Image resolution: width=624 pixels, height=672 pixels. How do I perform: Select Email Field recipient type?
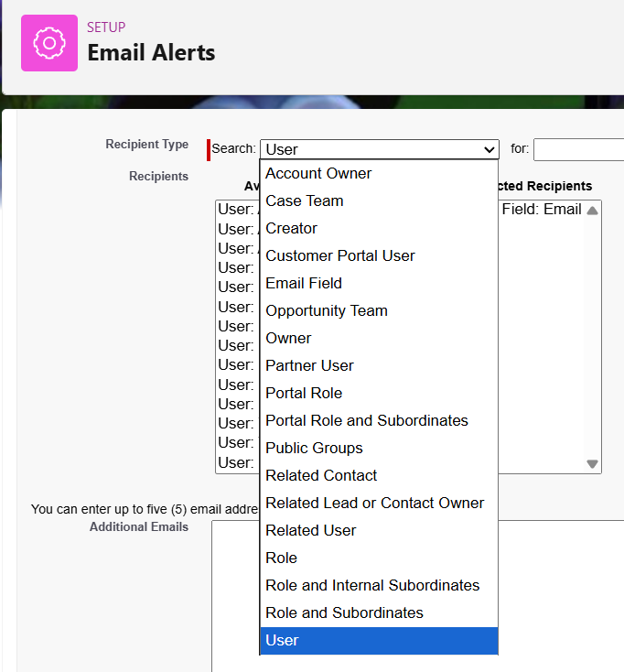tap(304, 283)
